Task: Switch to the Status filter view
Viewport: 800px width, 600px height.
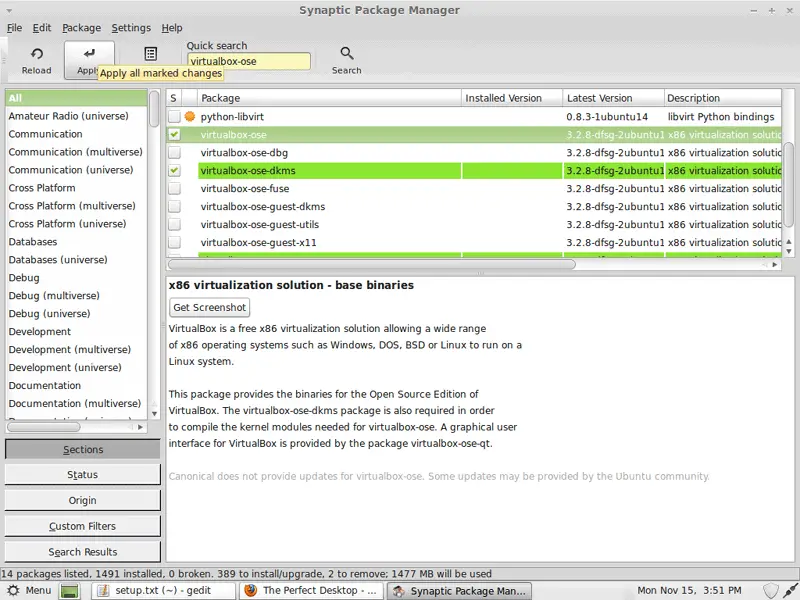Action: click(83, 474)
